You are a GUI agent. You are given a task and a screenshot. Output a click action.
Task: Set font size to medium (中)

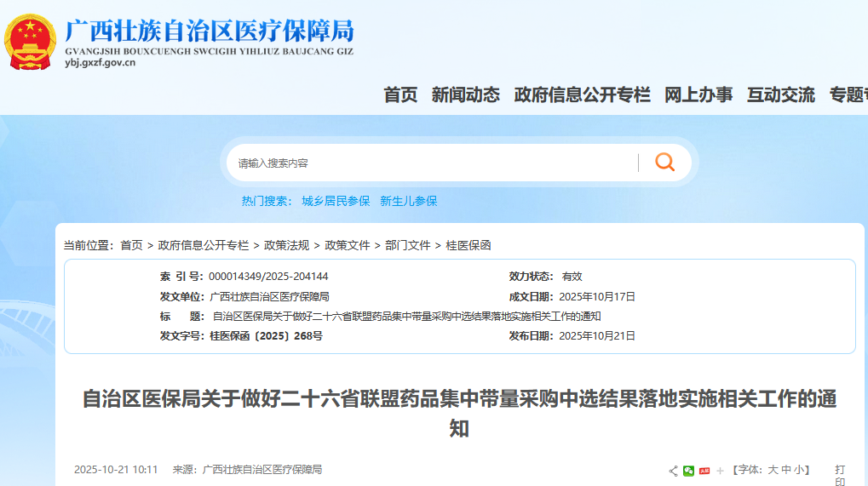[787, 470]
